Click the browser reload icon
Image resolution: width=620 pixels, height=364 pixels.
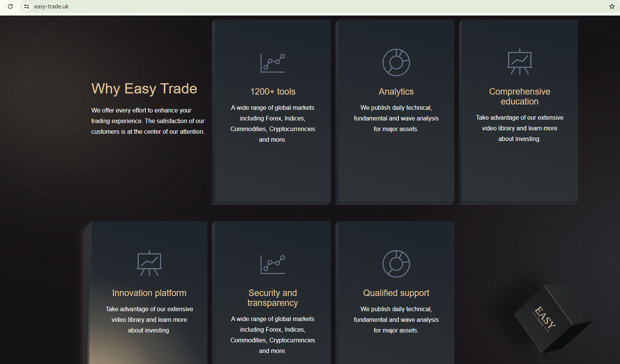[x=10, y=6]
